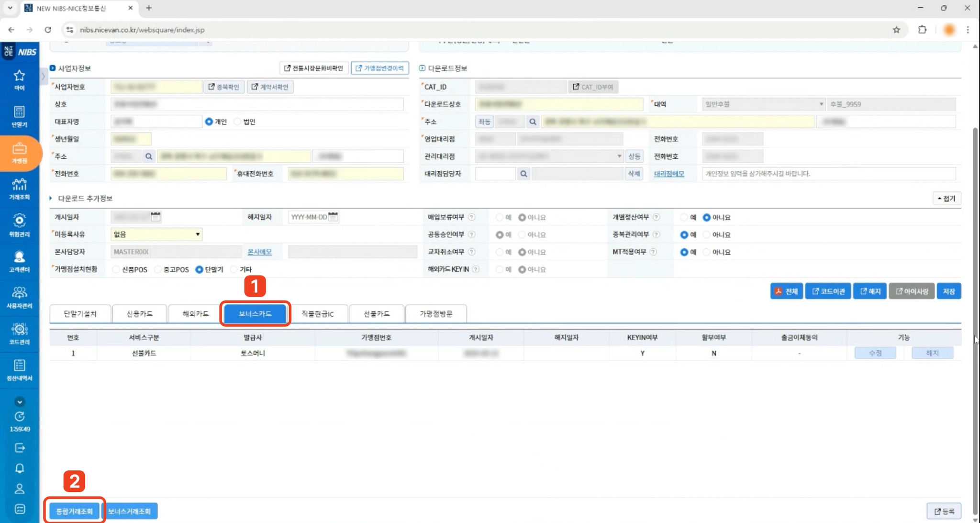
Task: Open the 미등록사유 dropdown
Action: [156, 234]
